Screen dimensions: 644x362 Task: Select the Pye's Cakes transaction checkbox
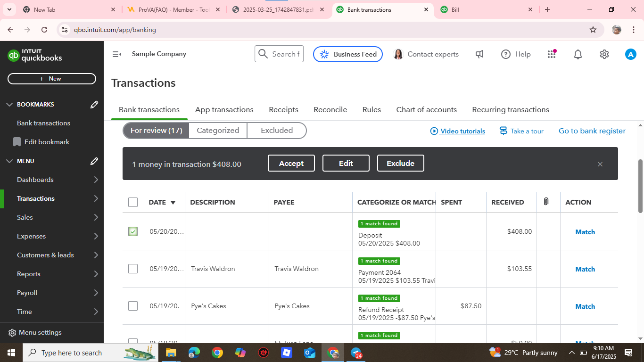pos(133,306)
